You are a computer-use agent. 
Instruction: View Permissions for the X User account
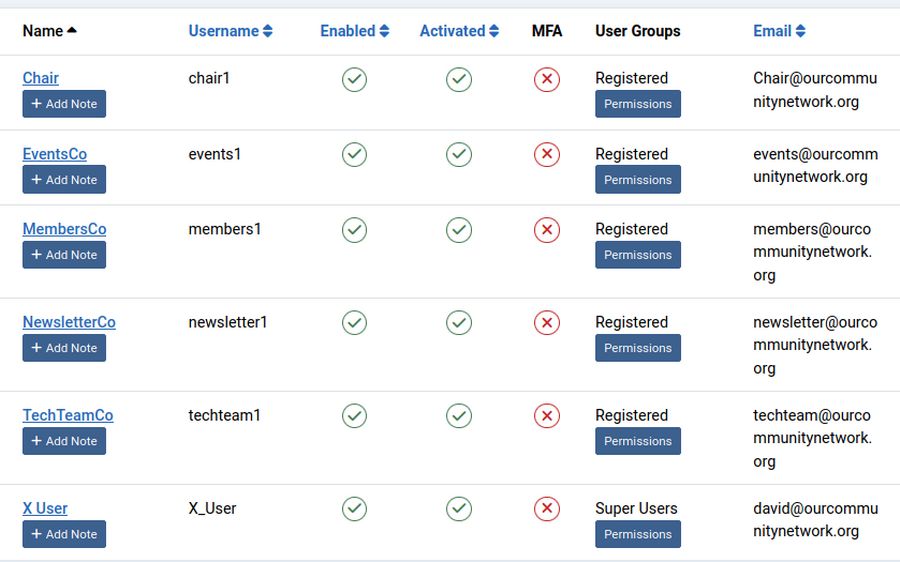coord(638,534)
